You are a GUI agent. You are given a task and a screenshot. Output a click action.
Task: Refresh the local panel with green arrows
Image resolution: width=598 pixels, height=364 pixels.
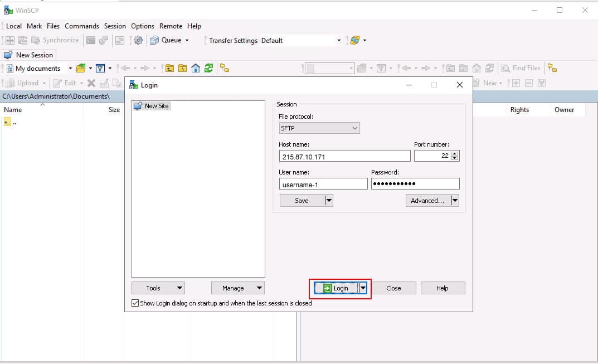[208, 69]
